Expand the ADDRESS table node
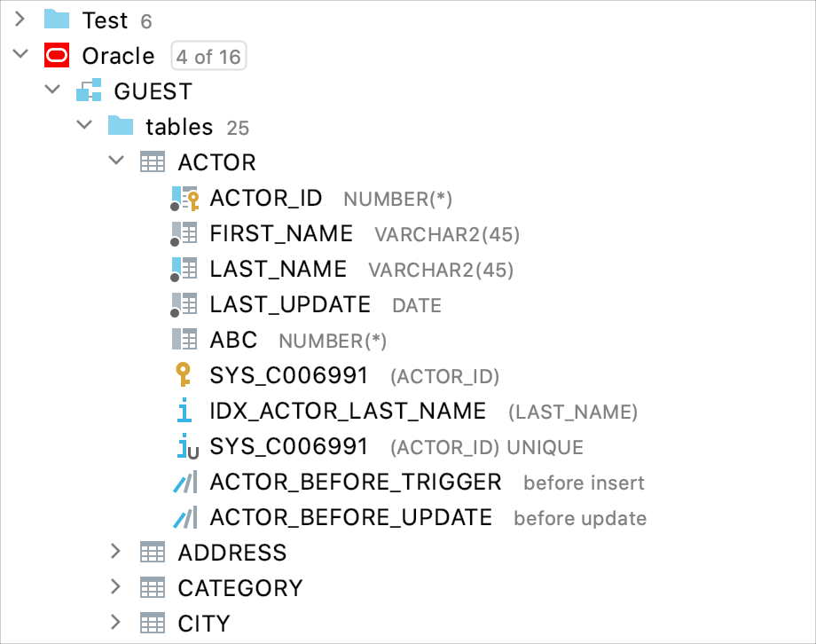Image resolution: width=816 pixels, height=644 pixels. click(115, 552)
